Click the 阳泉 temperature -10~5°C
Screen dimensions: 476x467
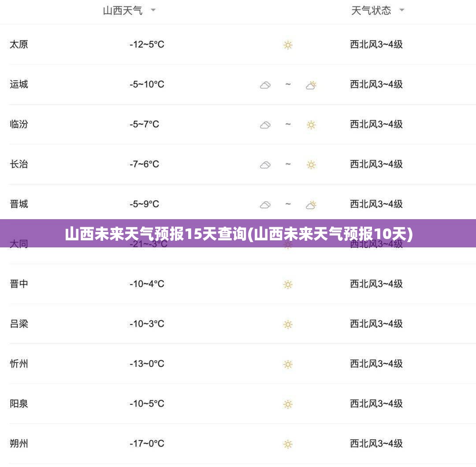pyautogui.click(x=147, y=403)
